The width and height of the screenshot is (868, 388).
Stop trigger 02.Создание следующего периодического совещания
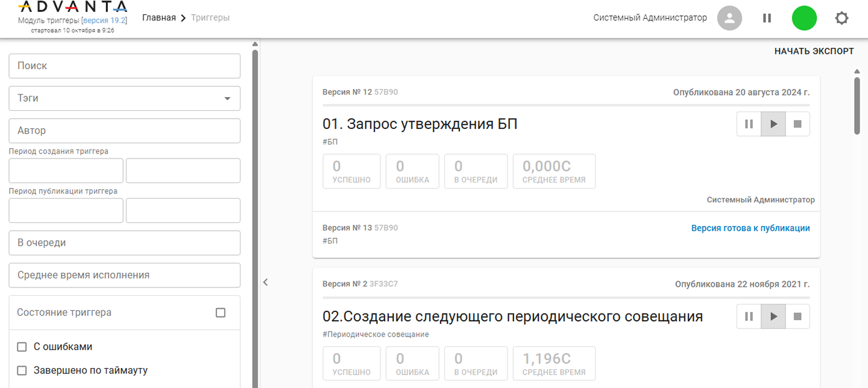797,316
